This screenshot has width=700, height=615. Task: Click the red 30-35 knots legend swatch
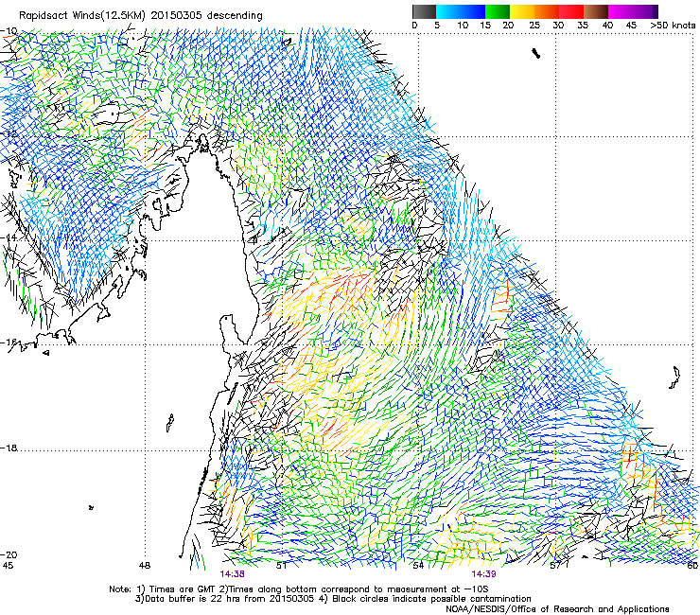pyautogui.click(x=571, y=11)
